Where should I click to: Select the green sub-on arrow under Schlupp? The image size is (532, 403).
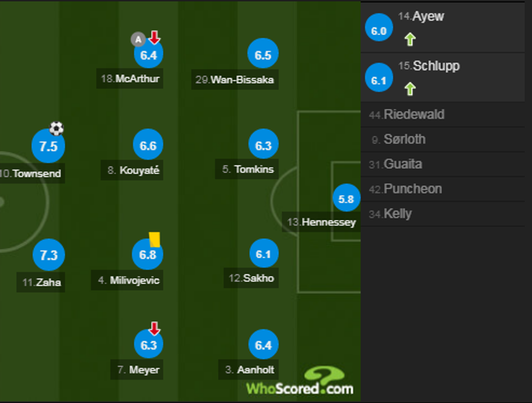tap(411, 88)
